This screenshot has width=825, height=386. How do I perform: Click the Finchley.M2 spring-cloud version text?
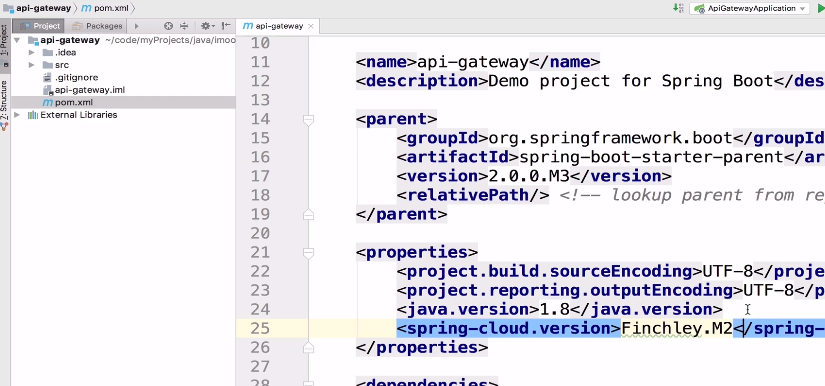click(x=677, y=328)
